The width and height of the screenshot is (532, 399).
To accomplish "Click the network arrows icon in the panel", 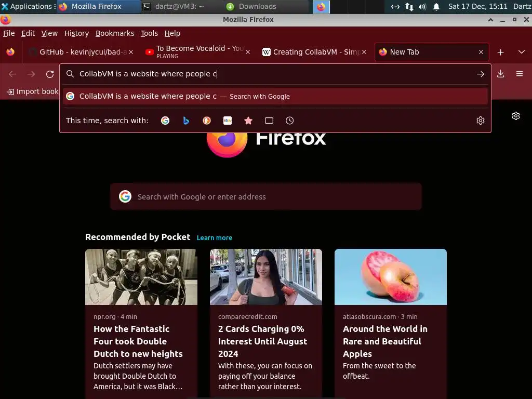I will click(409, 6).
